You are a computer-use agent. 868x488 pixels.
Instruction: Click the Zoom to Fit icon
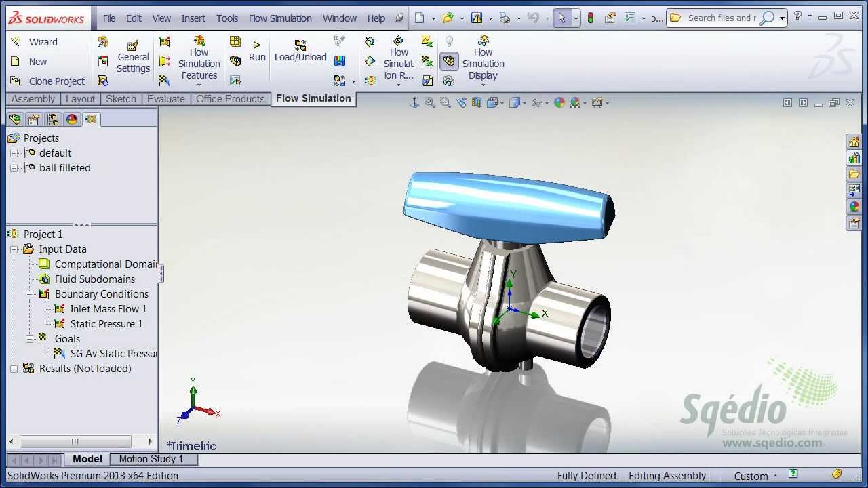click(x=430, y=103)
